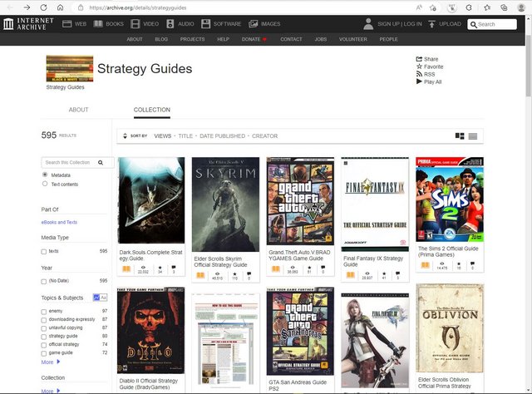Click the red donate heart icon
Image resolution: width=532 pixels, height=394 pixels.
(264, 39)
